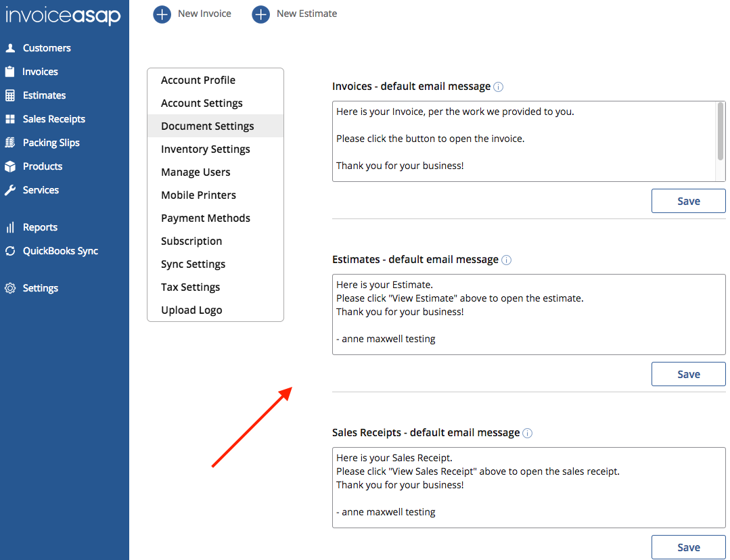This screenshot has height=560, width=730.
Task: Click into the Estimates email message text area
Action: click(528, 314)
